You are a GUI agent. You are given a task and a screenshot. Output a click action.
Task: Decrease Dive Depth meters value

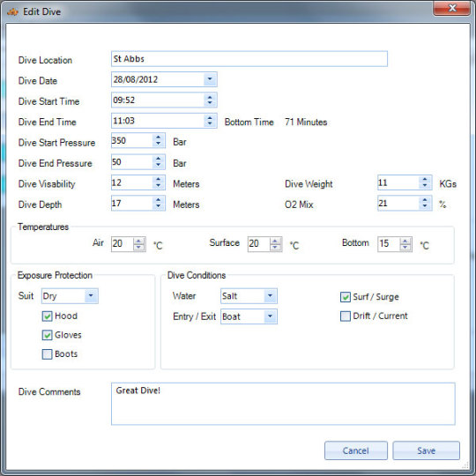point(158,206)
